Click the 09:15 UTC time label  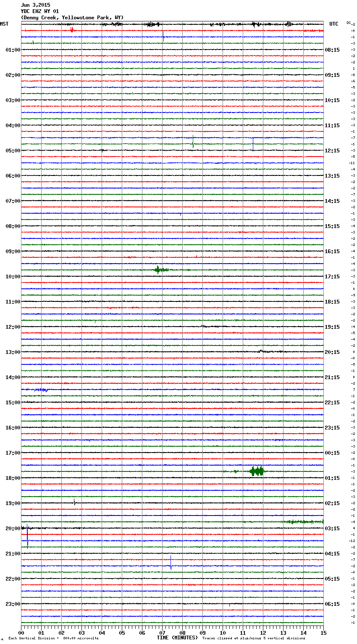[332, 75]
